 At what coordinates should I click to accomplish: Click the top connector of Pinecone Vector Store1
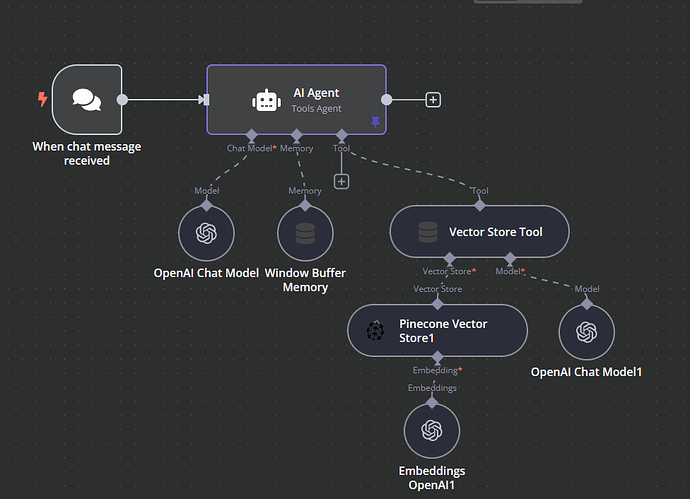click(x=437, y=304)
